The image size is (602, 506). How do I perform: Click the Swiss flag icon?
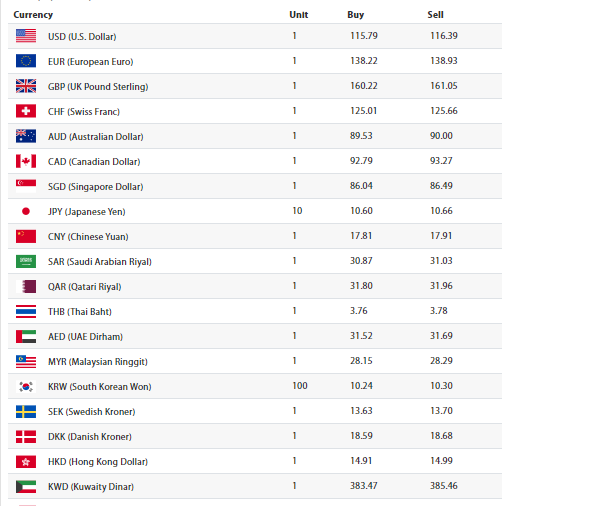click(26, 111)
